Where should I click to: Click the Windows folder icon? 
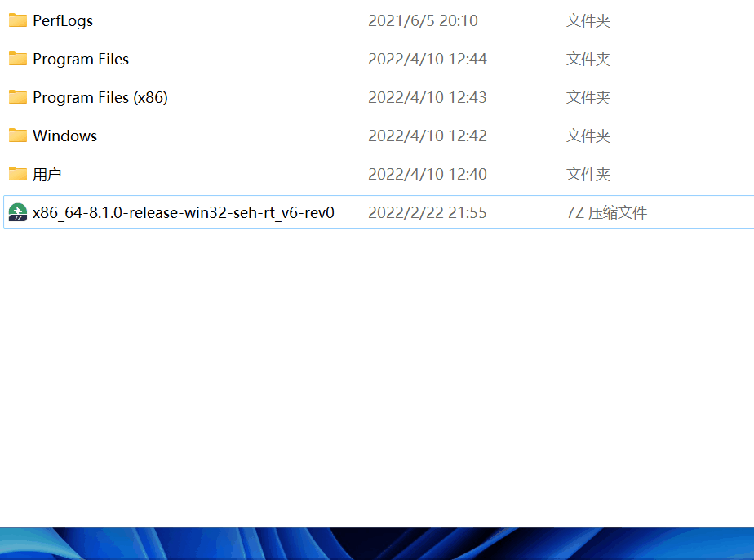coord(18,136)
